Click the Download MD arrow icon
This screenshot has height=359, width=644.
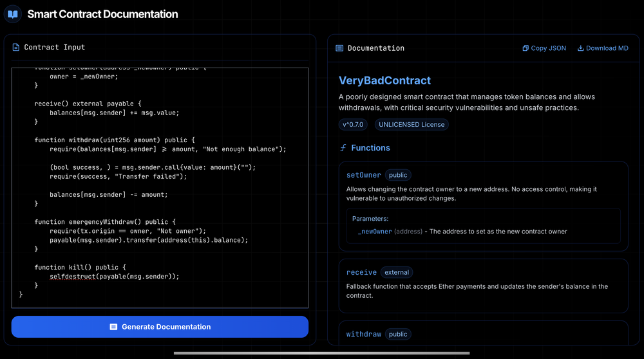coord(580,48)
